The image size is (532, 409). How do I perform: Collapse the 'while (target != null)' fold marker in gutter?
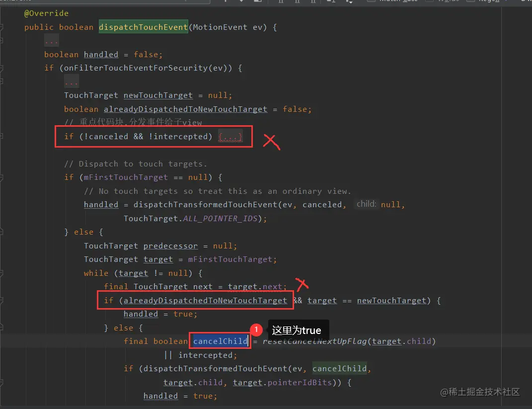[x=1, y=273]
